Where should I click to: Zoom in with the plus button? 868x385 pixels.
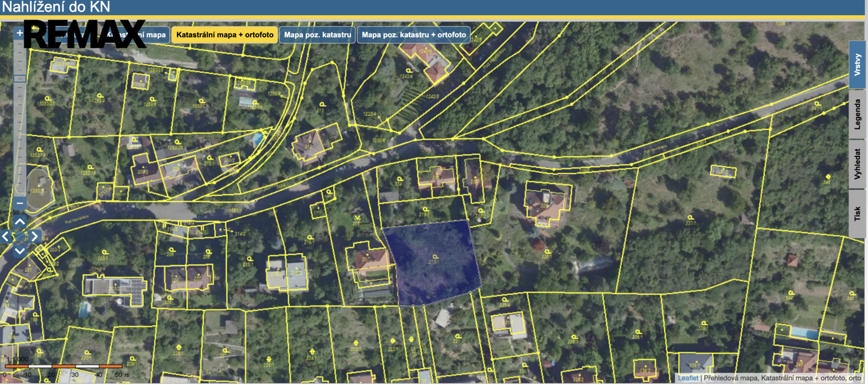point(20,33)
